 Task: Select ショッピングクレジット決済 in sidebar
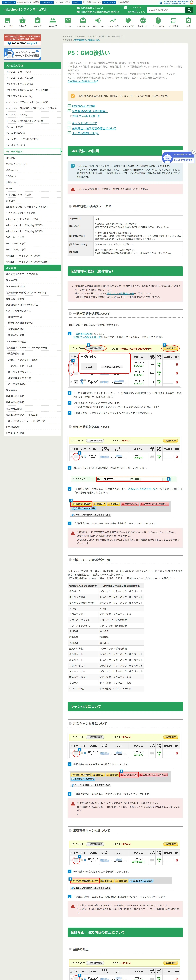point(32,213)
